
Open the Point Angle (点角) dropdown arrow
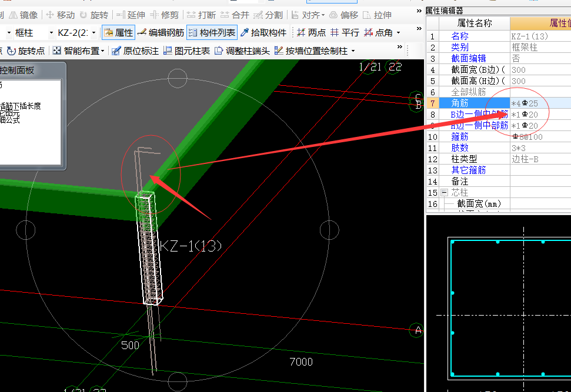pyautogui.click(x=398, y=33)
